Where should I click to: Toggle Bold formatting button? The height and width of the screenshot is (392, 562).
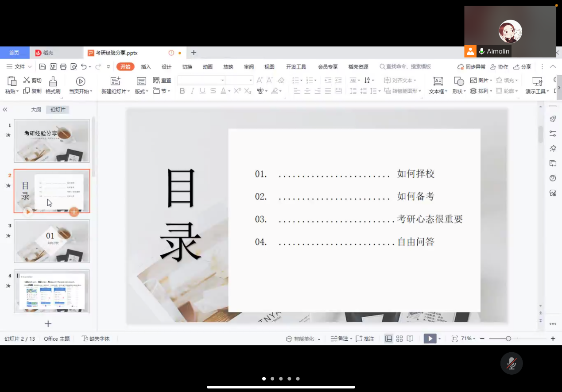[182, 91]
